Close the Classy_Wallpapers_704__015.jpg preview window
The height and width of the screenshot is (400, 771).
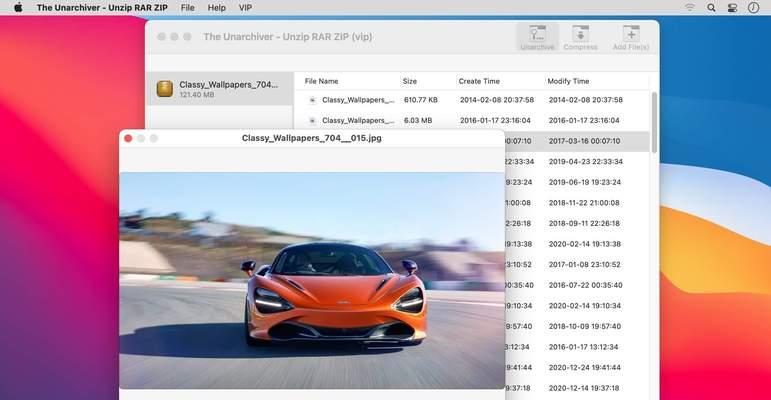click(x=128, y=139)
